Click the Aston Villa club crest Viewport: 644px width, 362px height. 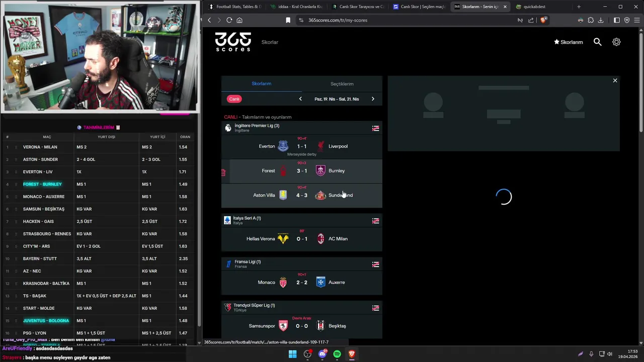point(283,195)
